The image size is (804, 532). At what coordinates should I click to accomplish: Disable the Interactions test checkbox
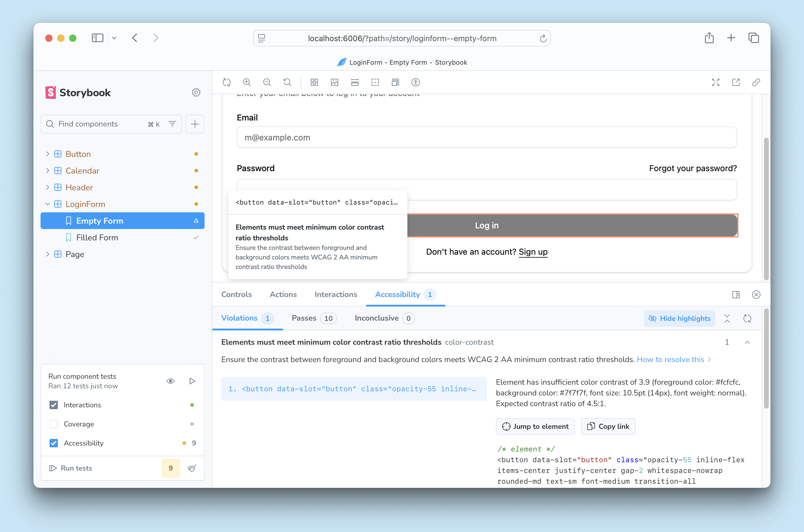point(54,405)
